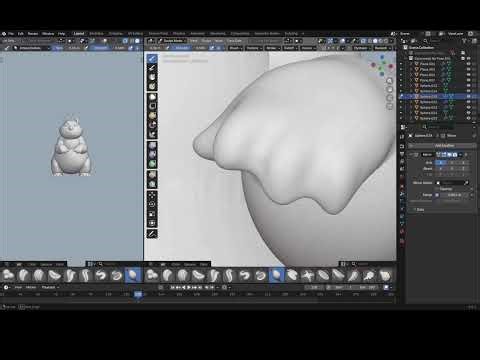Hide the first Plane object via eye icon
Viewport: 480px width, 360px height.
coord(469,64)
